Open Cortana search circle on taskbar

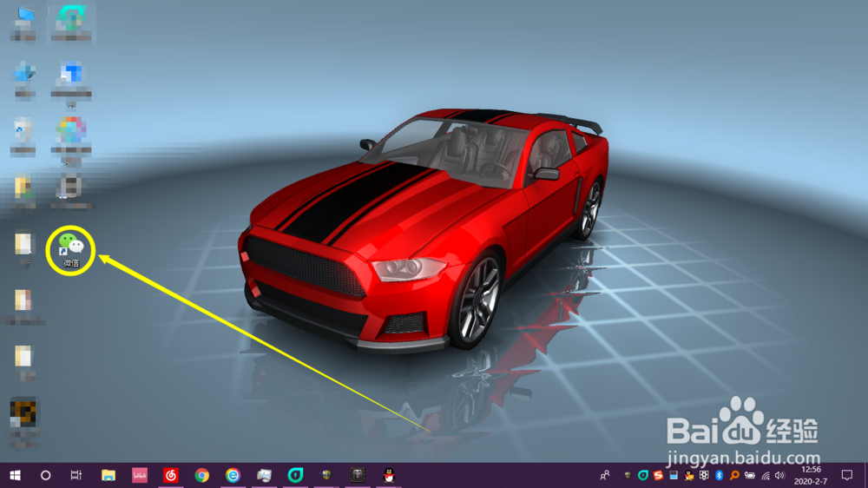(45, 475)
